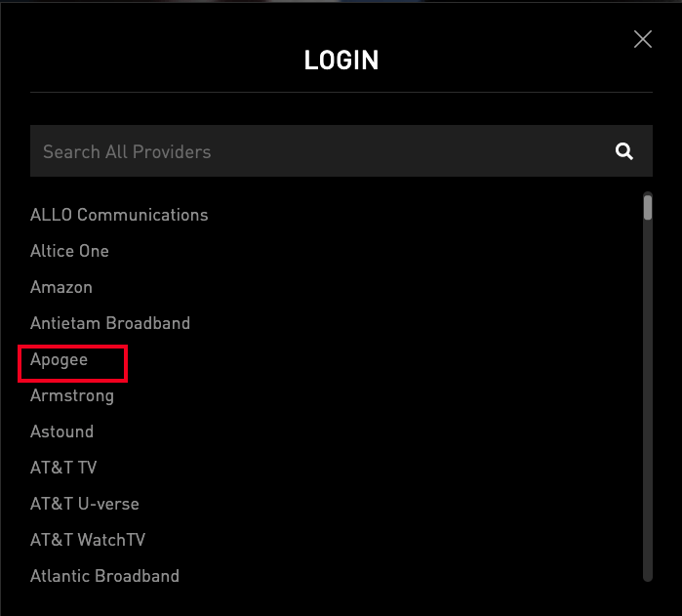Screen dimensions: 682x616
Task: Click scrollbar track below the thumb
Action: (648, 390)
